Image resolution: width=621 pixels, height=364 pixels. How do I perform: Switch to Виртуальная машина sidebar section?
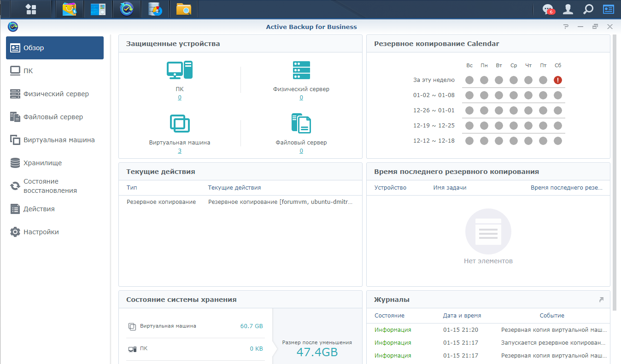click(x=55, y=140)
